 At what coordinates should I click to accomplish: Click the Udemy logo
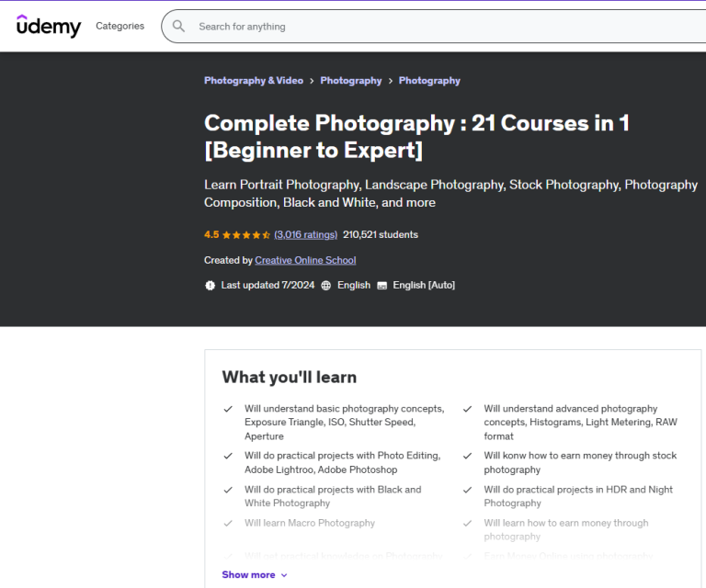point(49,26)
